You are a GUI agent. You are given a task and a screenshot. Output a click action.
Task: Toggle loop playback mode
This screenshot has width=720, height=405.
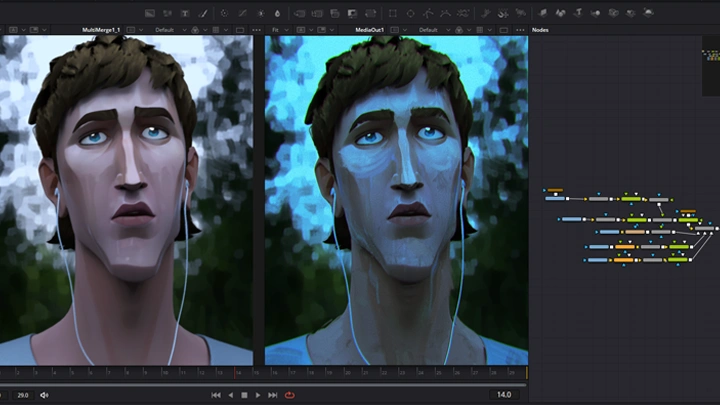coord(290,395)
